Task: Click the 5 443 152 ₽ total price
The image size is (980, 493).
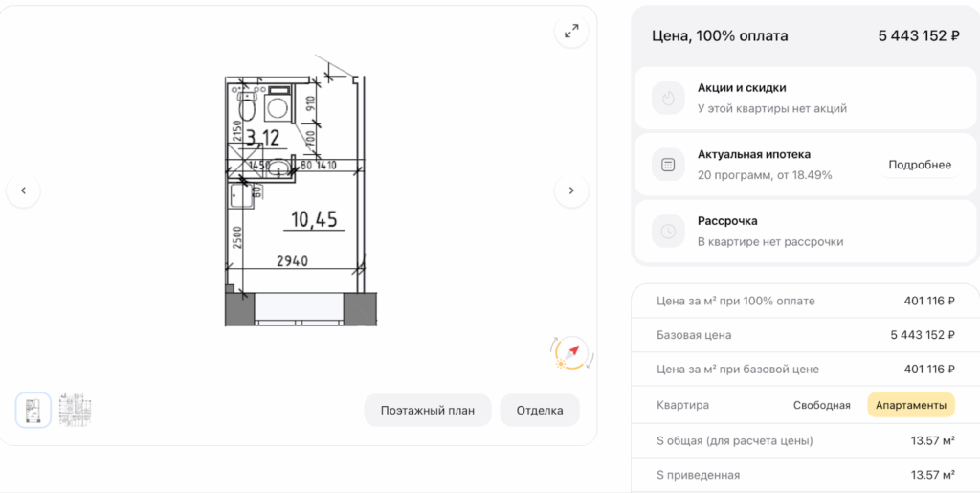Action: (918, 36)
